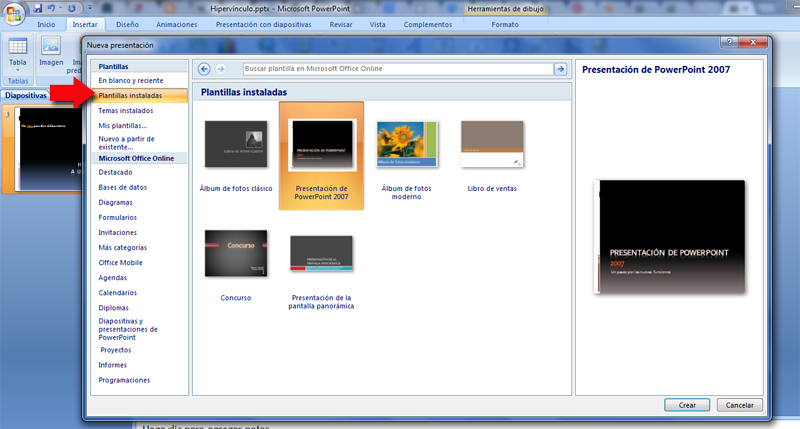Open the Complementos tab
This screenshot has height=429, width=800.
(428, 24)
